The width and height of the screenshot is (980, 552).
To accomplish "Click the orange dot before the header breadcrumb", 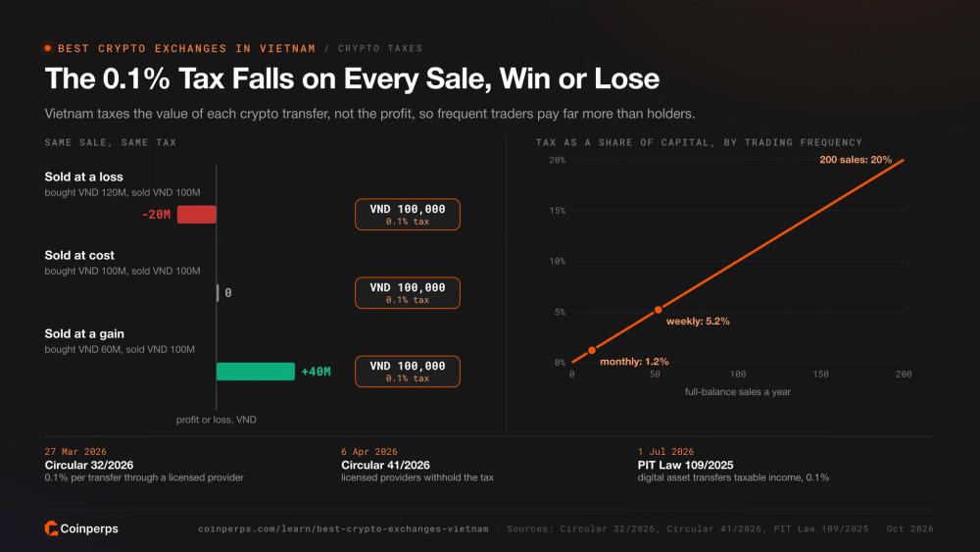I will [48, 48].
